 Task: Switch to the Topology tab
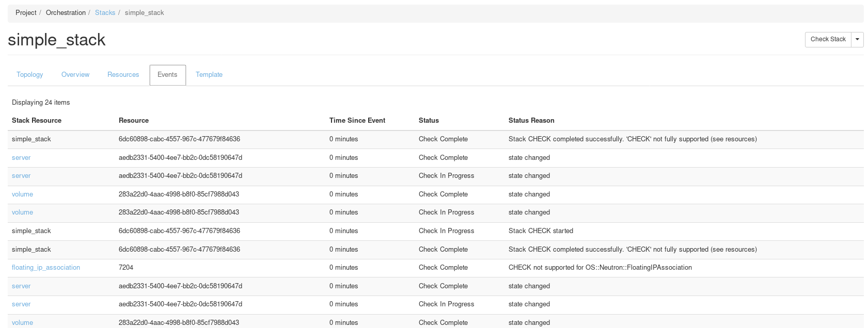click(30, 75)
